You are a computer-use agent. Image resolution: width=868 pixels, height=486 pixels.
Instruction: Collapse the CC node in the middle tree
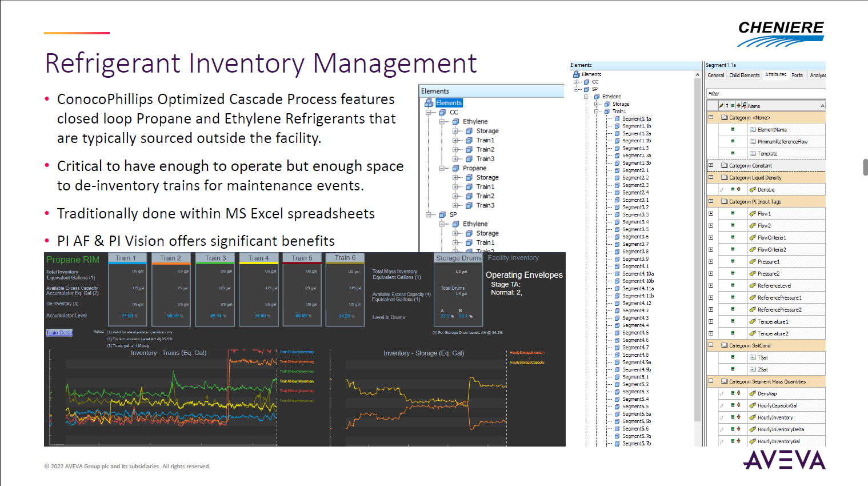point(428,113)
